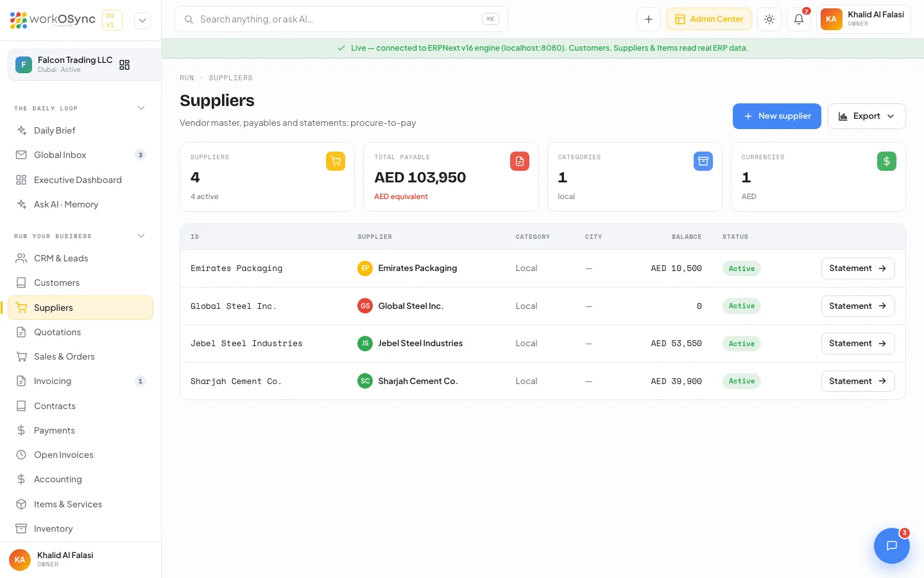Go to Executive Dashboard
Viewport: 924px width, 578px height.
point(80,180)
